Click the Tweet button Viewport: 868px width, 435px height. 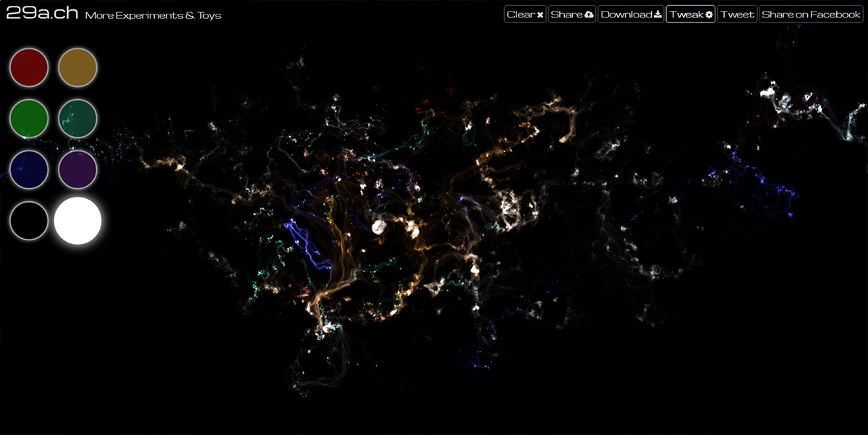pos(737,14)
